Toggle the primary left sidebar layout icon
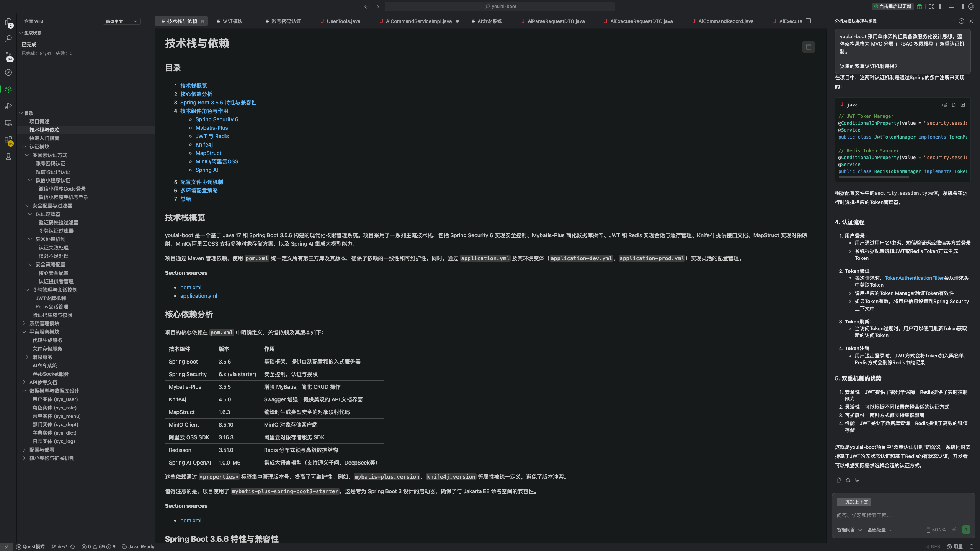Viewport: 980px width, 551px height. [941, 7]
